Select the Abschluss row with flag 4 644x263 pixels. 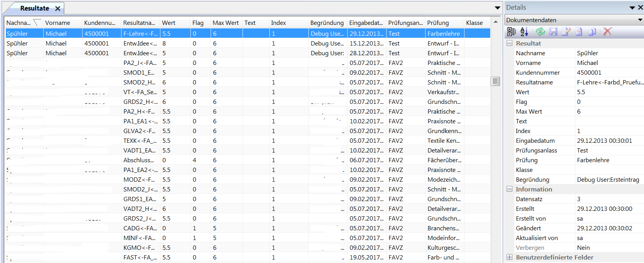click(138, 160)
